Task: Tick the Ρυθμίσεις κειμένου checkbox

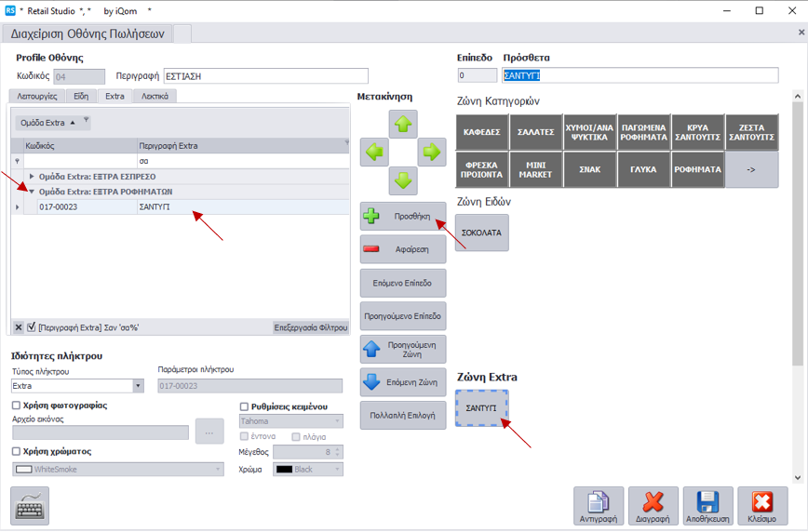Action: point(245,406)
